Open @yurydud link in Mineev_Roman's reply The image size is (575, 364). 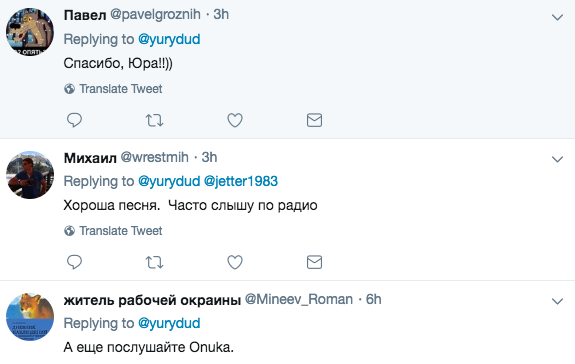pos(169,323)
